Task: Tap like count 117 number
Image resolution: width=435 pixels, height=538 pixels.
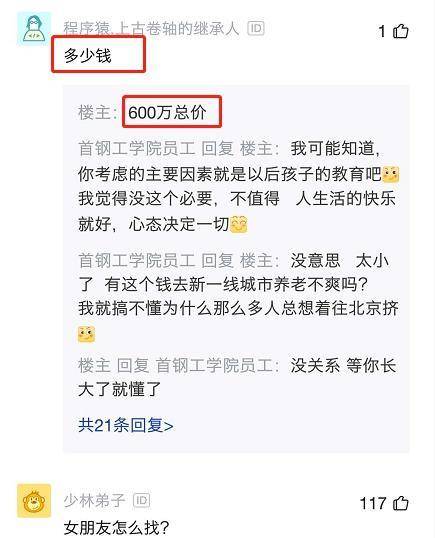Action: 373,504
